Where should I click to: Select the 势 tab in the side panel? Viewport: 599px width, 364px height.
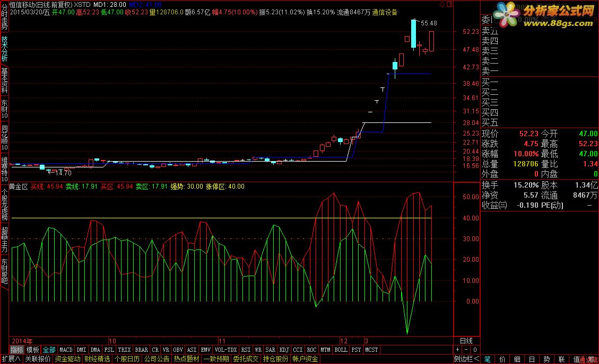click(x=546, y=359)
